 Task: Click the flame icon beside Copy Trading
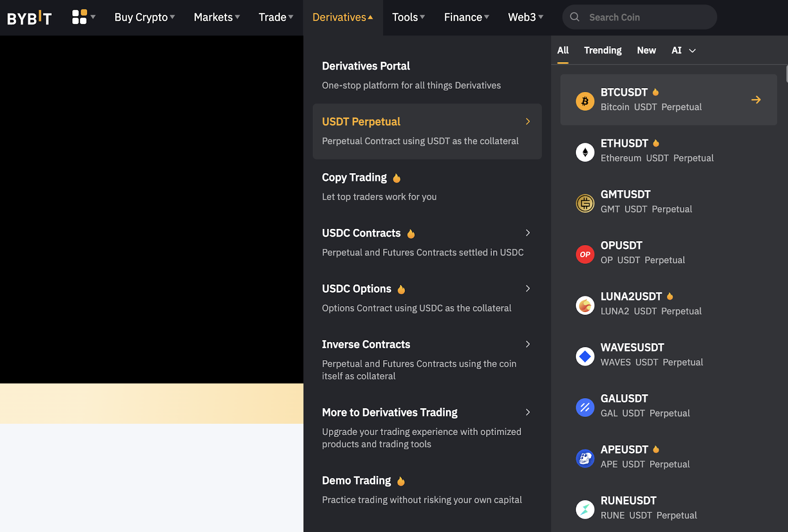pyautogui.click(x=396, y=178)
